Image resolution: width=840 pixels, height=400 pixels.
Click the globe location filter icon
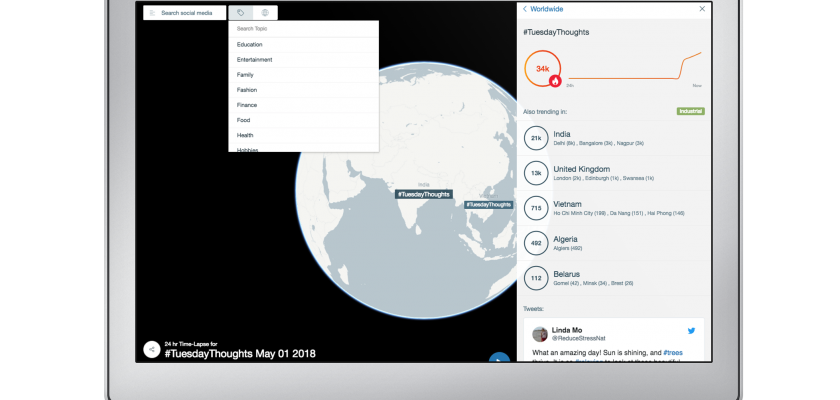click(265, 13)
